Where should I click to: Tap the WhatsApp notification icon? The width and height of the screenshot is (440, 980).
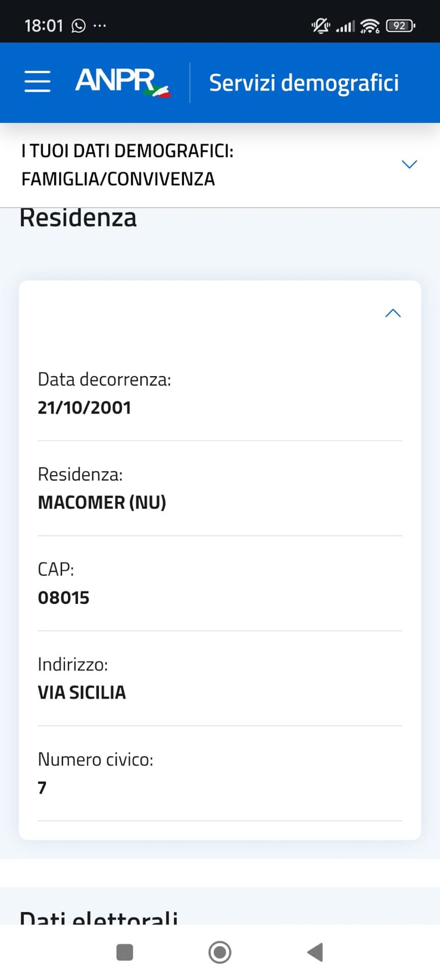click(79, 26)
